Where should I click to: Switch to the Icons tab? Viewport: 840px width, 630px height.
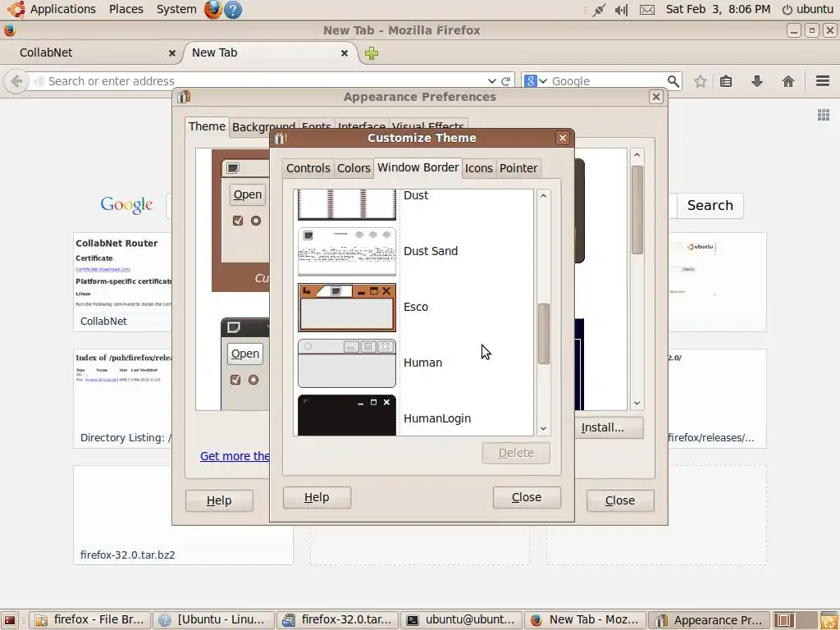pos(478,168)
